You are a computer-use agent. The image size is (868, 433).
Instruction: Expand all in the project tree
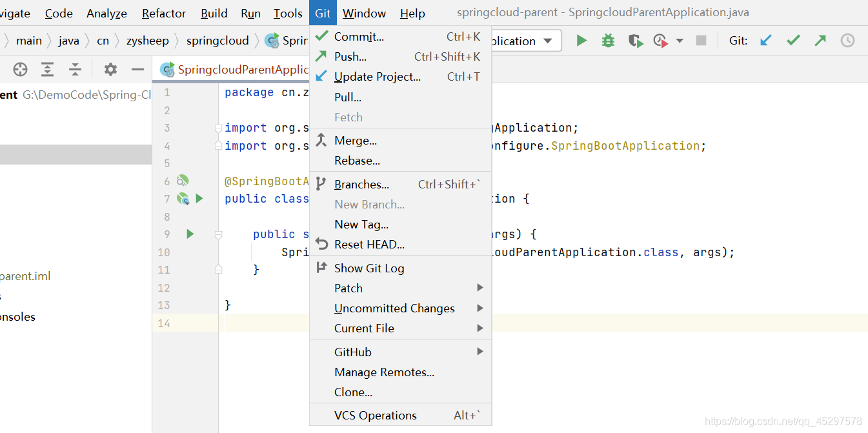point(48,70)
